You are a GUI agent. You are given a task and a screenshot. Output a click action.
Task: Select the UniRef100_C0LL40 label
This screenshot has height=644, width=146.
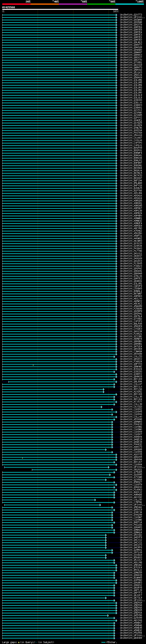coord(131,417)
